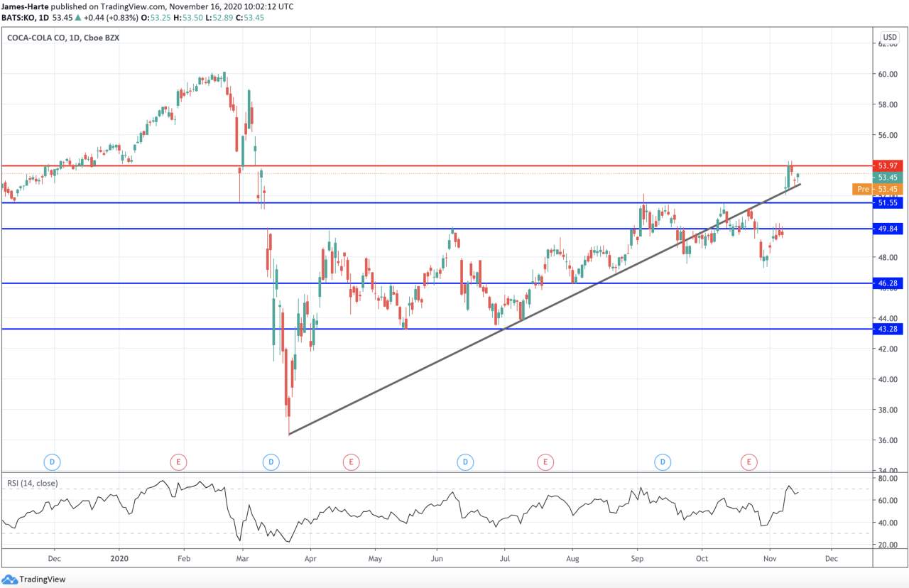
Task: Click the 2020 year label on time axis
Action: [x=119, y=559]
